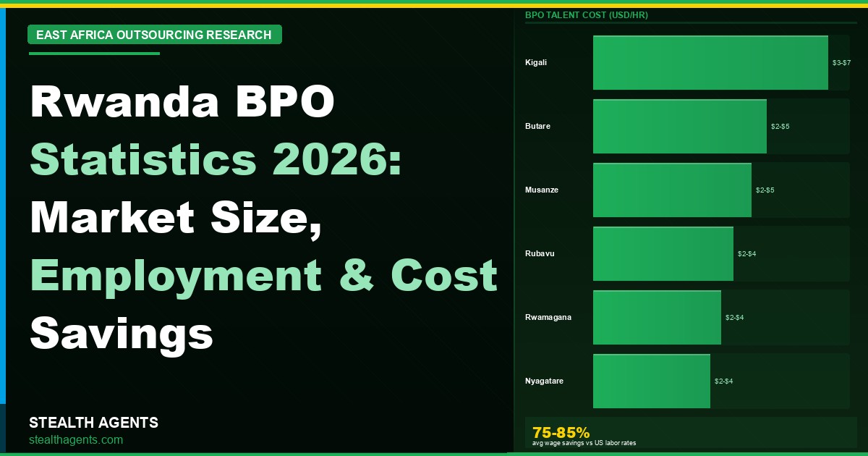Click the $2-$5 value next to Musanze
The width and height of the screenshot is (868, 456).
click(x=765, y=190)
